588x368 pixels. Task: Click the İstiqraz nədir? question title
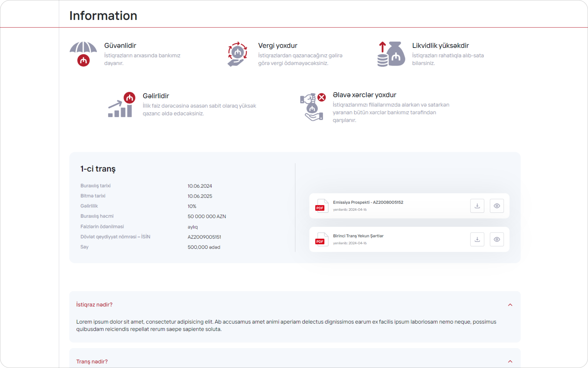tap(94, 305)
